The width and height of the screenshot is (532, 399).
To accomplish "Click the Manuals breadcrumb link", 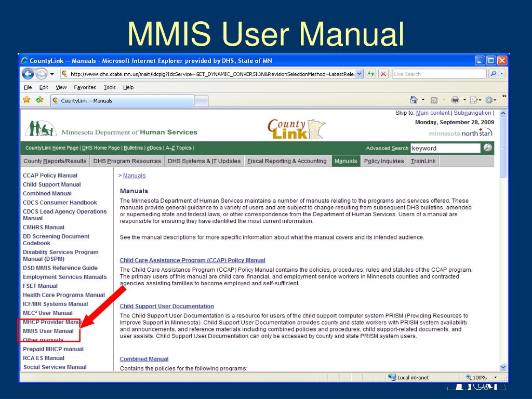I will (135, 176).
